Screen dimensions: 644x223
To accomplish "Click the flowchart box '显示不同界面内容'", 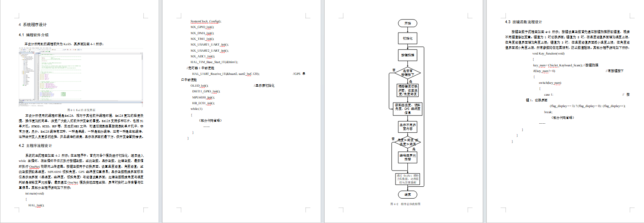I will [407, 127].
